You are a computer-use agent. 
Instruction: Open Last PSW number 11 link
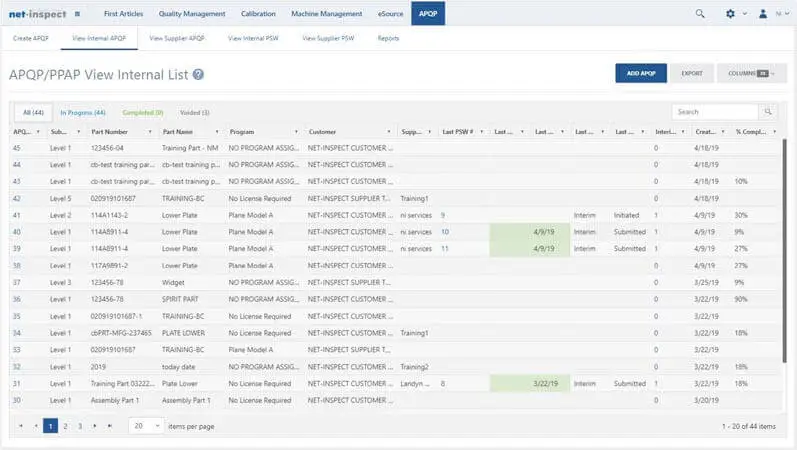point(445,249)
